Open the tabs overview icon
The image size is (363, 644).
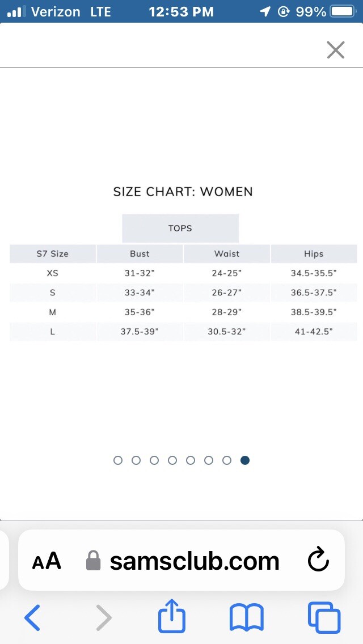tap(324, 617)
